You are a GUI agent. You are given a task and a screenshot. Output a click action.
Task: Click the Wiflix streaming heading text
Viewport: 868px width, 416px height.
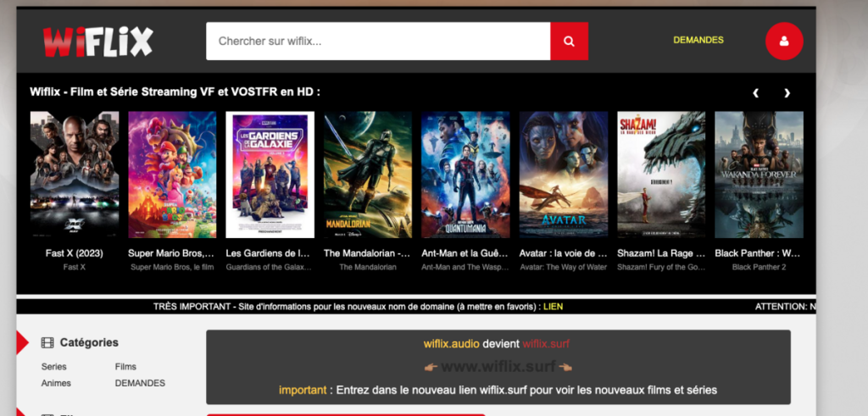(175, 92)
